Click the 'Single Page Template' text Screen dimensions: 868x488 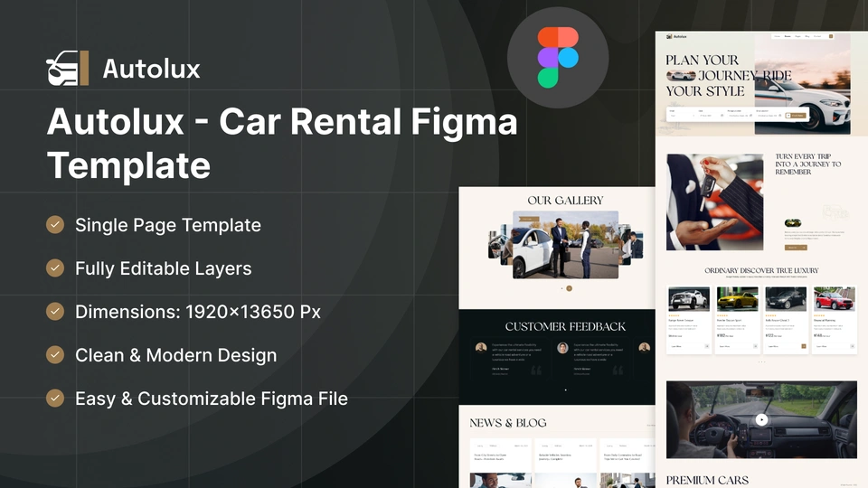[x=168, y=225]
